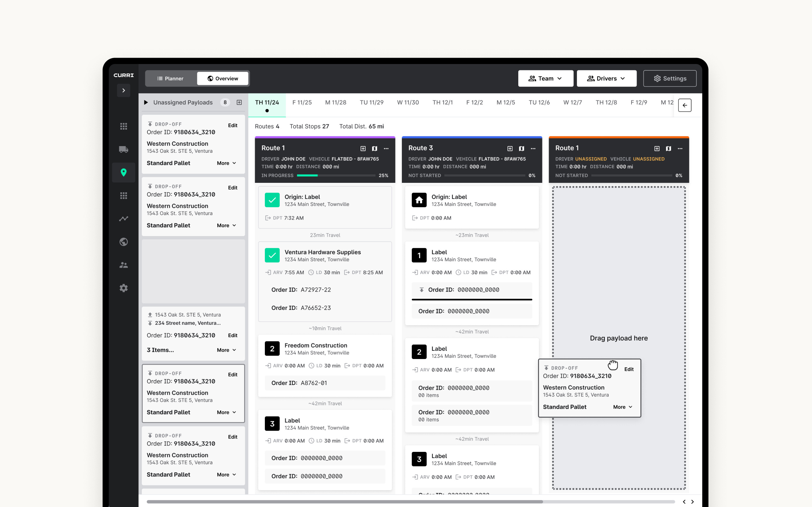The height and width of the screenshot is (507, 812).
Task: Click the globe icon in the left sidebar
Action: tap(124, 242)
